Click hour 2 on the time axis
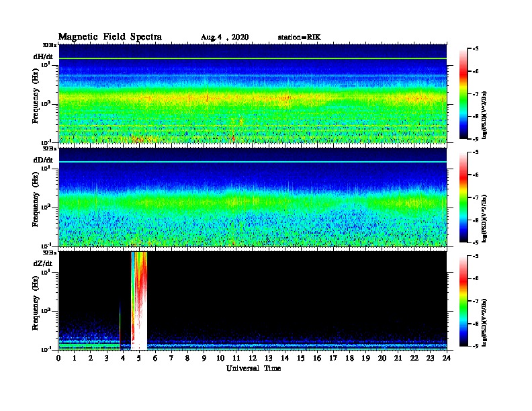Viewport: 532px width, 411px height. tap(91, 358)
